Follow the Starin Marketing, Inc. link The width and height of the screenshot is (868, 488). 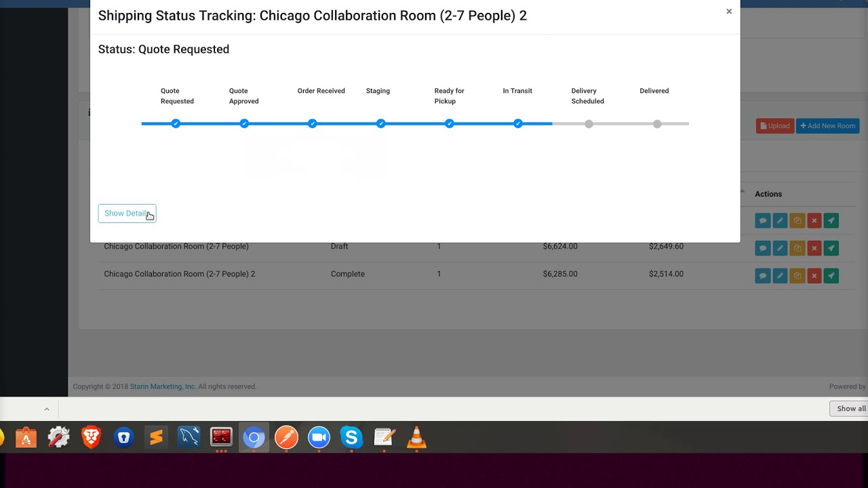click(163, 386)
